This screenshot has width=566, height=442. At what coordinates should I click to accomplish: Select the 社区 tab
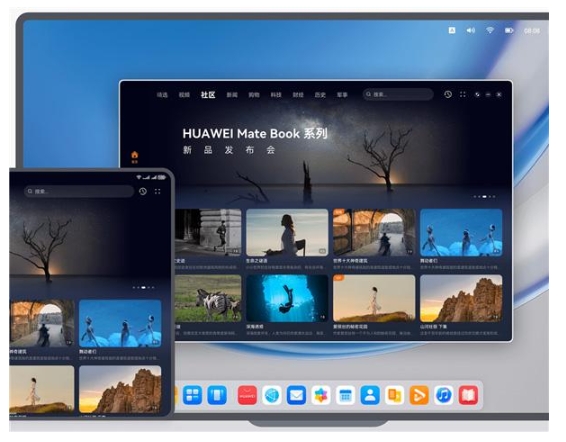[208, 95]
